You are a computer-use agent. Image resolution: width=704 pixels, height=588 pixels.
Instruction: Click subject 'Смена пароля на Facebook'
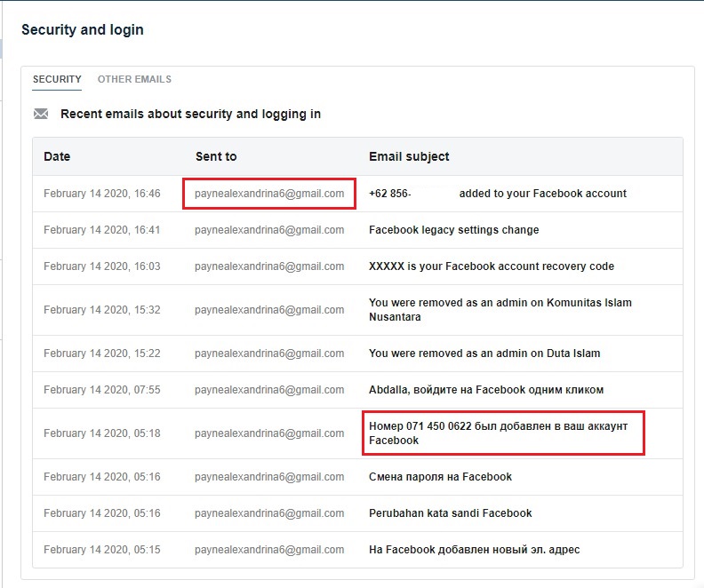441,477
